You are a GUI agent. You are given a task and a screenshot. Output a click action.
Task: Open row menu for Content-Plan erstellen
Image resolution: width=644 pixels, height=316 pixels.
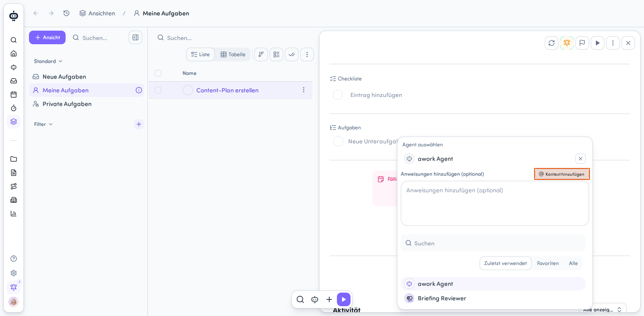coord(304,90)
